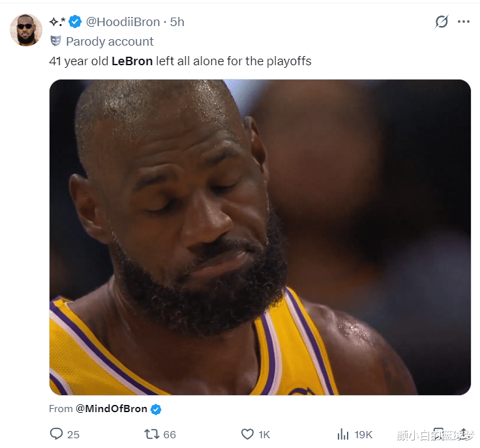480x448 pixels.
Task: Open the @HoodiiBron handle link
Action: pyautogui.click(x=123, y=22)
